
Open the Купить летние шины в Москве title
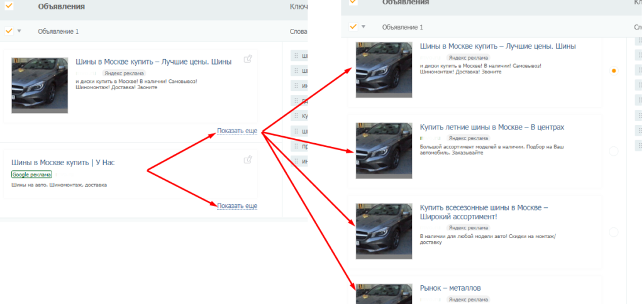492,128
